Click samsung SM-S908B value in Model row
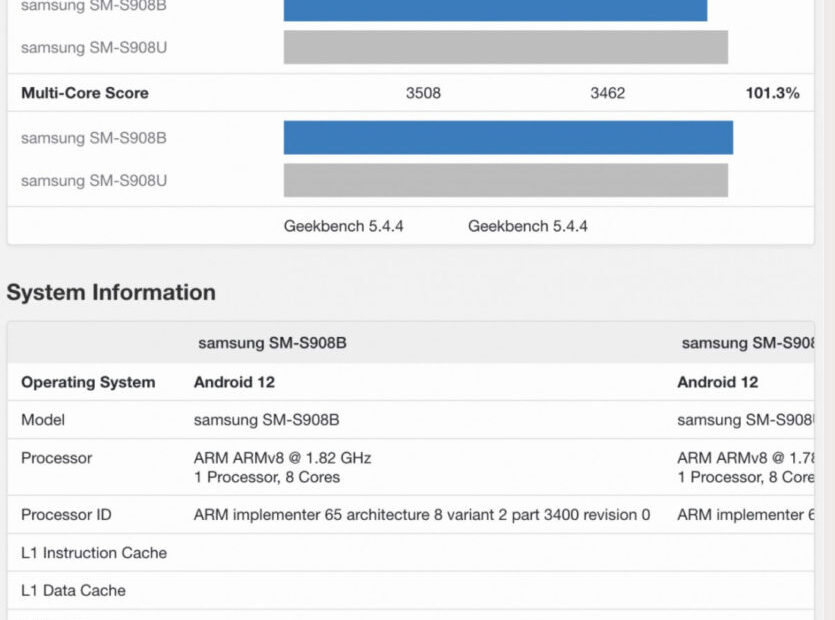The image size is (835, 620). click(x=266, y=420)
